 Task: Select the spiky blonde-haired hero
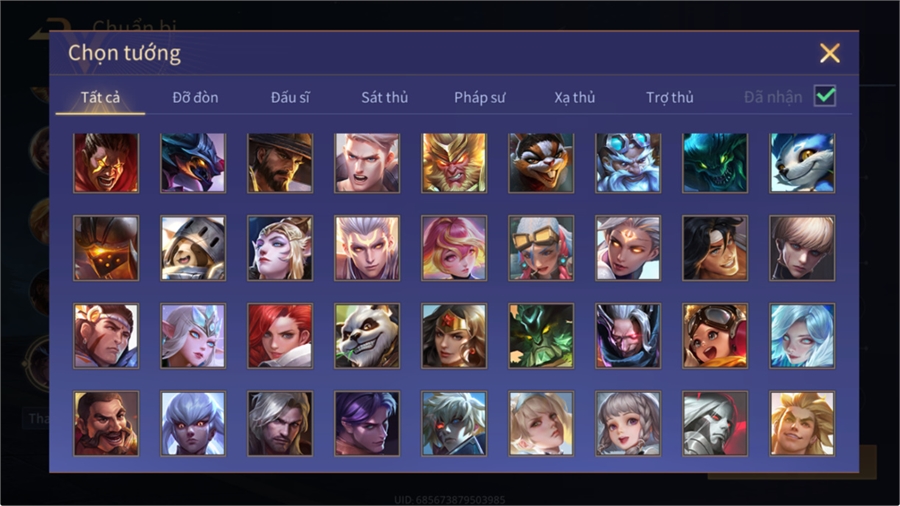click(802, 423)
